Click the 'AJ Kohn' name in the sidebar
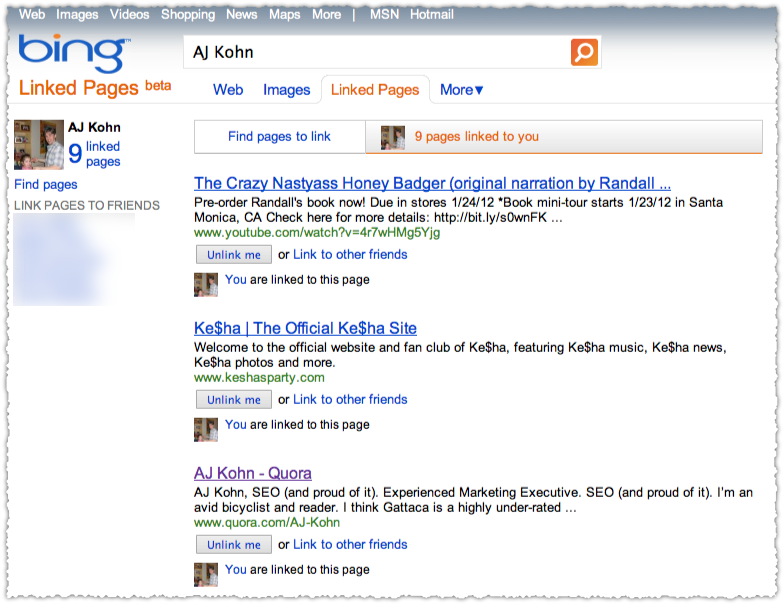784x604 pixels. pyautogui.click(x=94, y=127)
